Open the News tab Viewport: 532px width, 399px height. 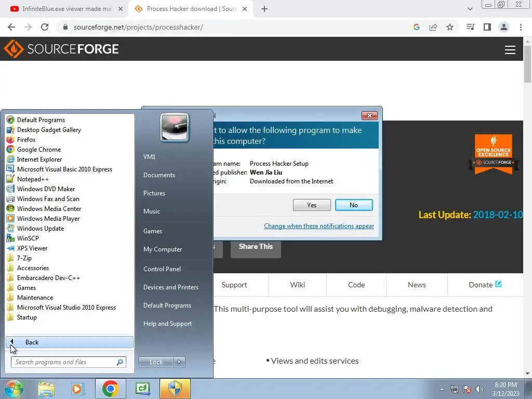pyautogui.click(x=417, y=285)
